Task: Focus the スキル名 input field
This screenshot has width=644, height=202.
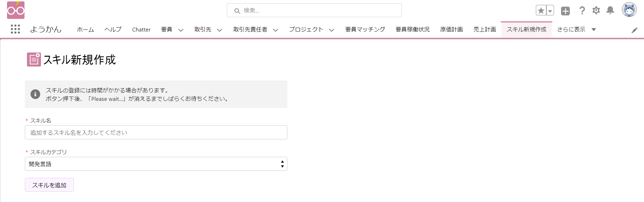Action: click(156, 132)
